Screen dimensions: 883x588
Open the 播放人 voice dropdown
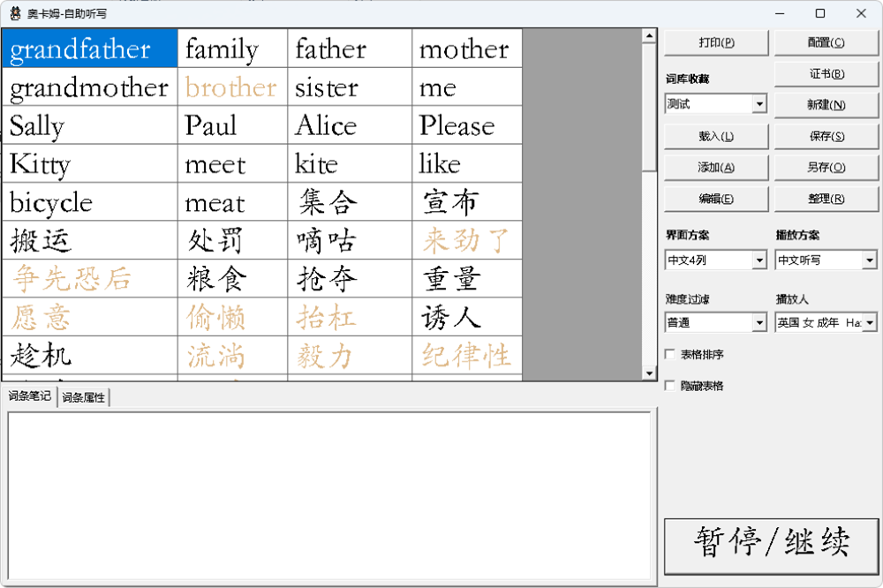(x=869, y=323)
